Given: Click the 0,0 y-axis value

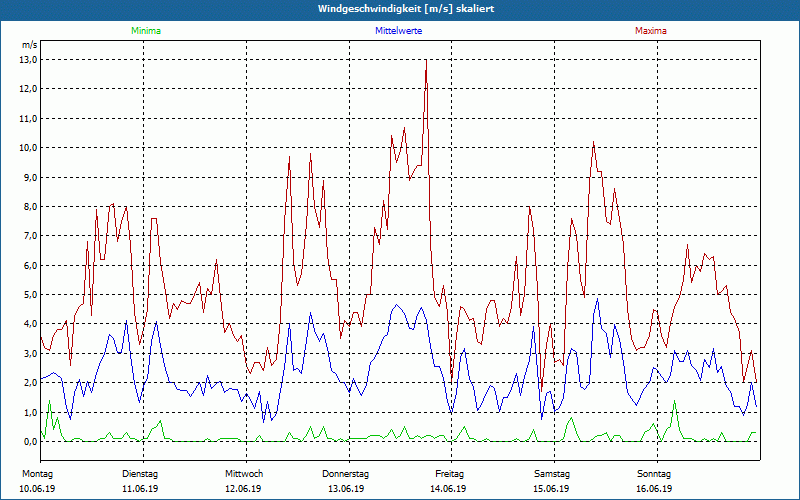Looking at the screenshot, I should pos(31,442).
